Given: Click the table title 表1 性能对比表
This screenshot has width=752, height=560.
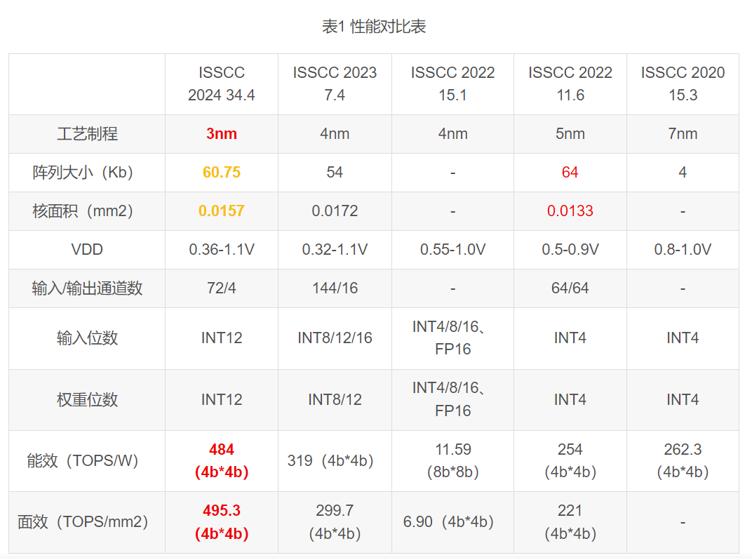Looking at the screenshot, I should 374,27.
